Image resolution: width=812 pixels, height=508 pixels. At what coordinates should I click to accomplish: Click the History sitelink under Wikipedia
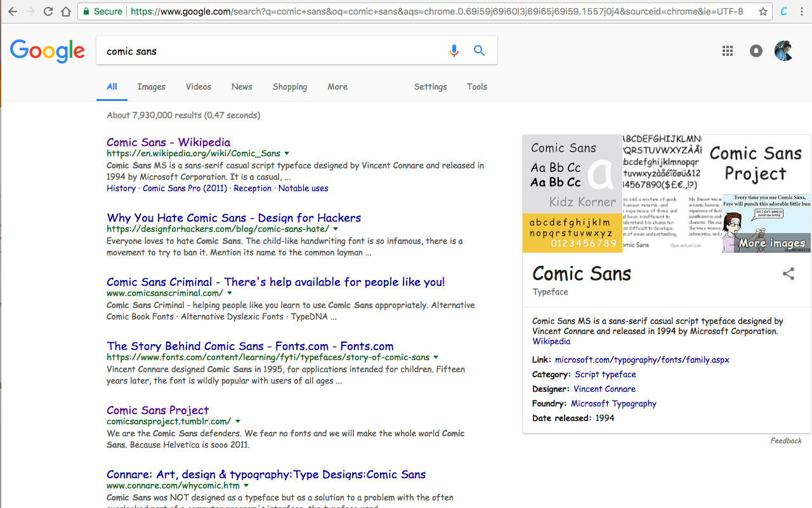(121, 189)
